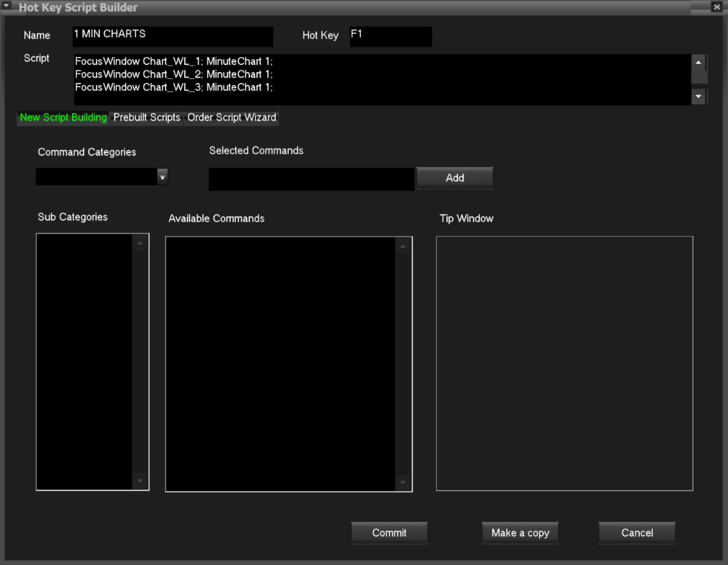Go to the Order Script Wizard tab
The image size is (728, 565).
[232, 117]
